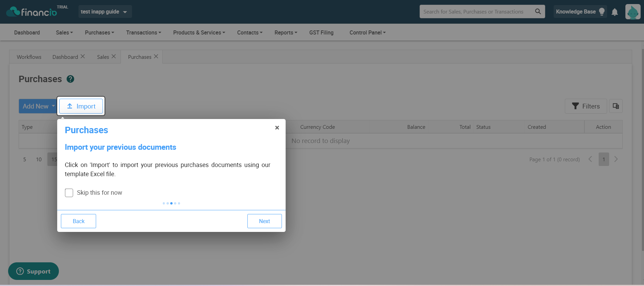The height and width of the screenshot is (286, 644).
Task: Set page size to 5
Action: 24,159
